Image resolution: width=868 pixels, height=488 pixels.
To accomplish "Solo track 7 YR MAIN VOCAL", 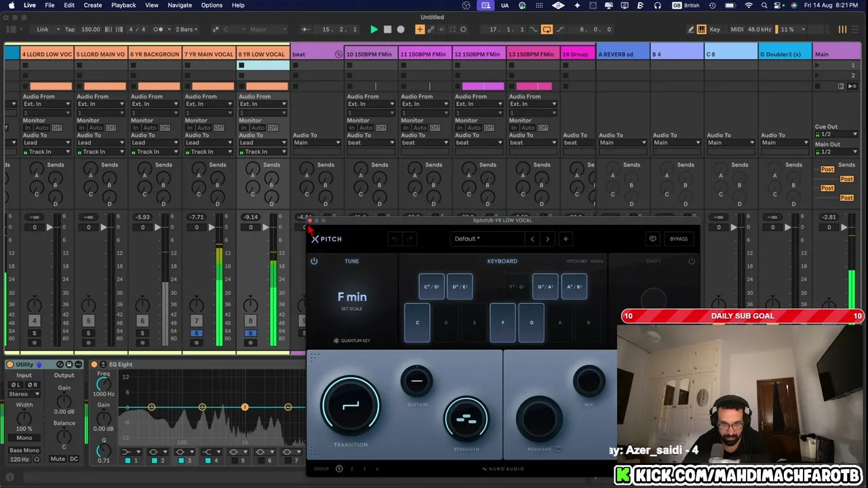I will click(197, 333).
